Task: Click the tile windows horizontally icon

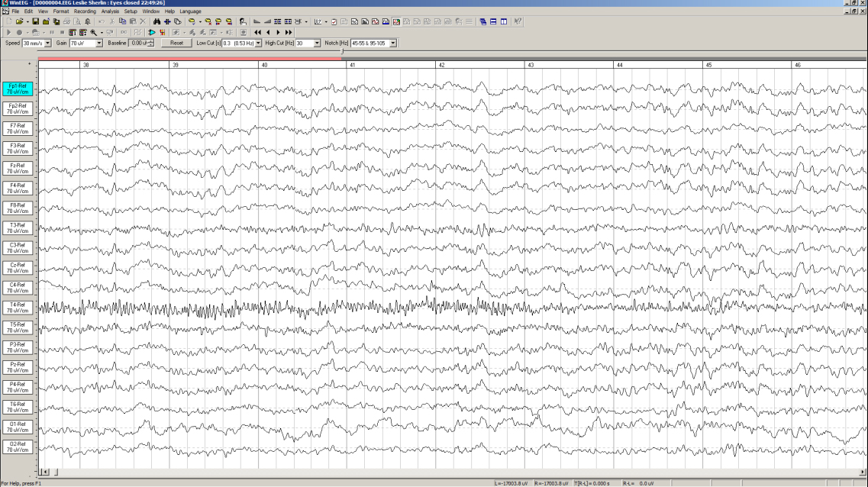Action: click(493, 21)
